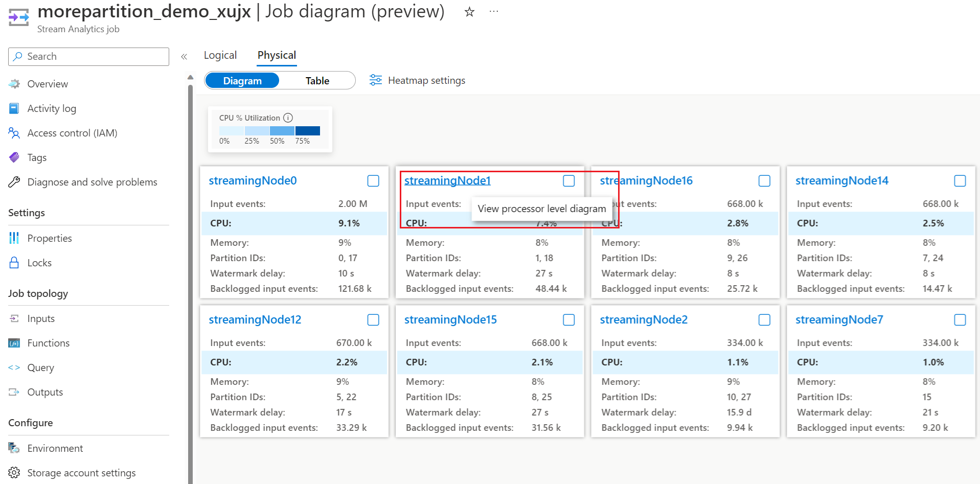The image size is (980, 484).
Task: Select the streamingNode1 checkbox
Action: pos(569,181)
